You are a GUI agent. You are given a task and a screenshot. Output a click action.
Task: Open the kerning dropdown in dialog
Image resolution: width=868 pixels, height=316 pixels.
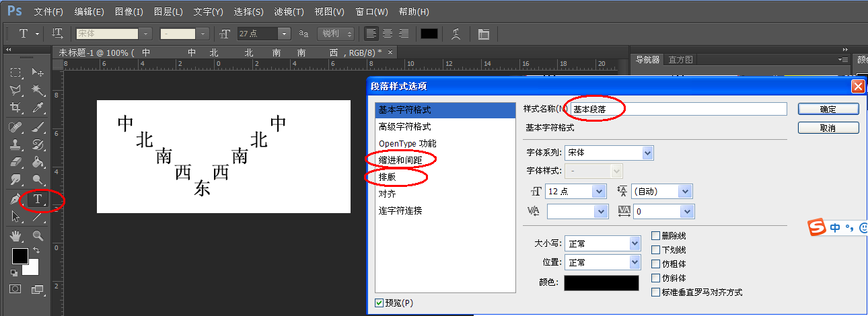tap(602, 212)
